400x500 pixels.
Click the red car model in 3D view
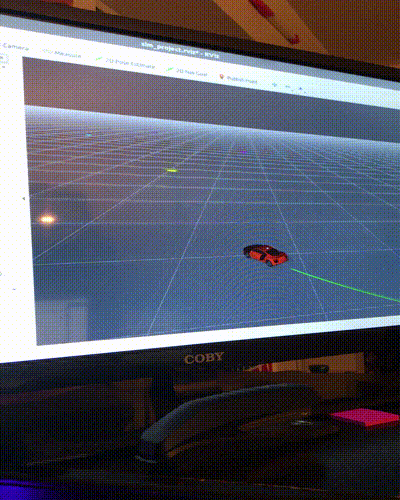(x=266, y=255)
